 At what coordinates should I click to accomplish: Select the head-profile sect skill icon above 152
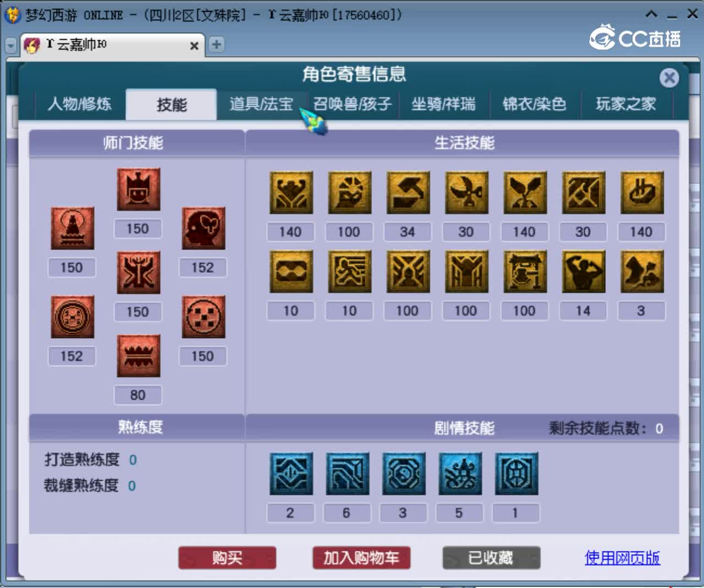[204, 229]
